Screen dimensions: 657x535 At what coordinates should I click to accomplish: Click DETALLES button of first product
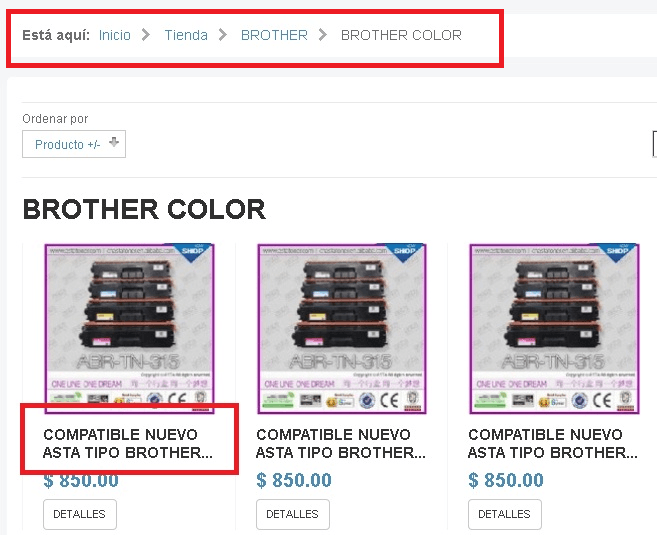[80, 514]
